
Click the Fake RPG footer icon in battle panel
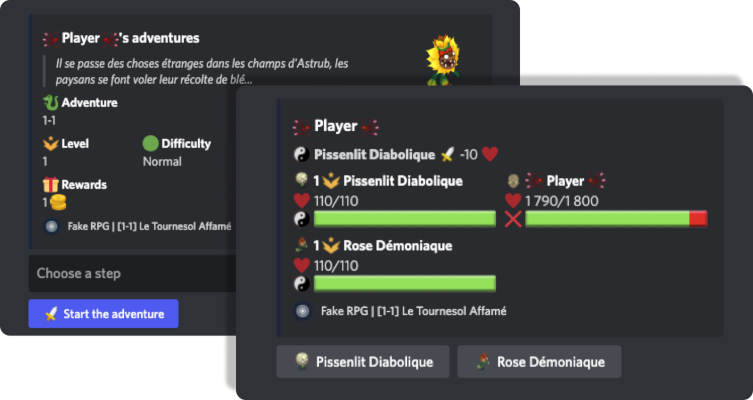tap(302, 311)
